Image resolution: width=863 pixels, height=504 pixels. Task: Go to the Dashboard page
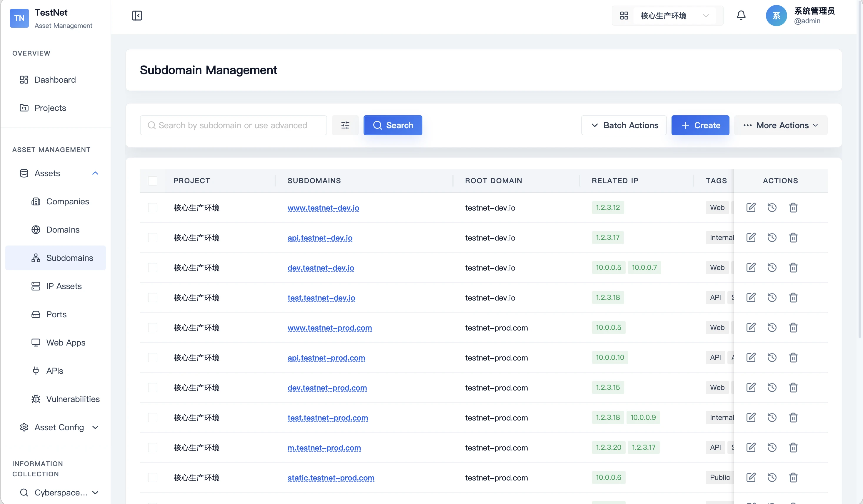[56, 80]
